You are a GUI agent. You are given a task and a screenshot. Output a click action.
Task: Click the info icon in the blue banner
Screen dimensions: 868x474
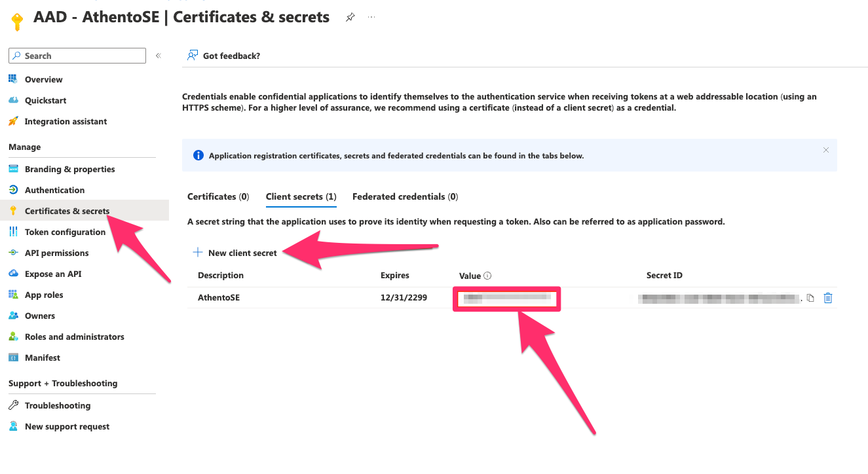pyautogui.click(x=198, y=155)
